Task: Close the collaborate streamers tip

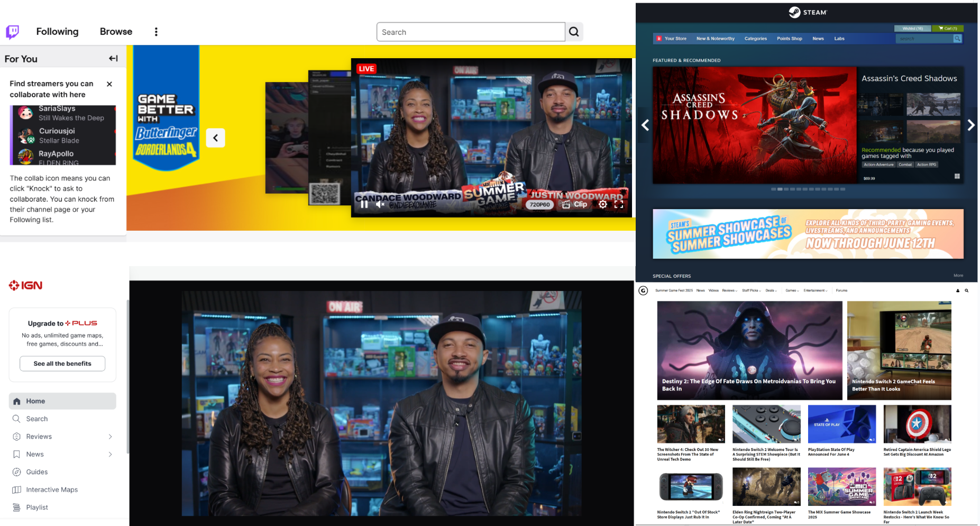Action: point(109,84)
